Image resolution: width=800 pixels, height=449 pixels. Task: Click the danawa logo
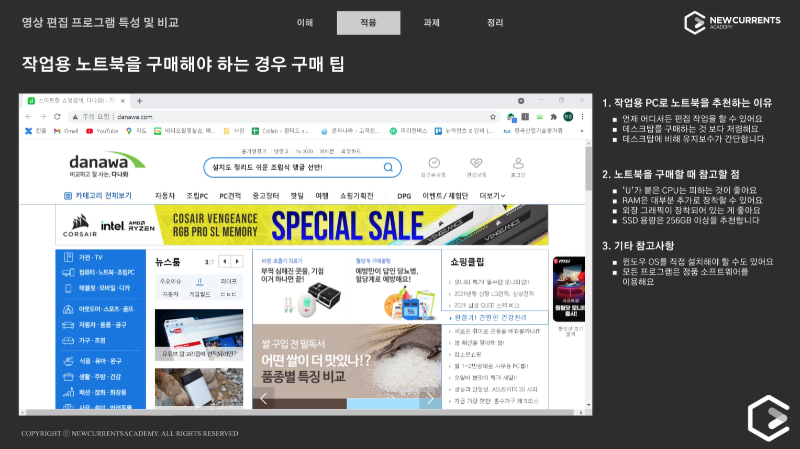99,164
